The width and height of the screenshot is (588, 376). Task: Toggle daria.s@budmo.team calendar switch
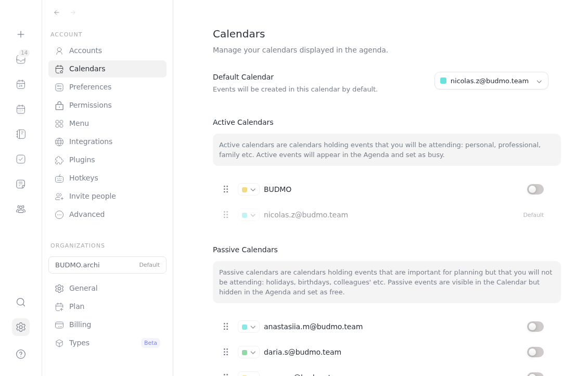[x=535, y=352]
